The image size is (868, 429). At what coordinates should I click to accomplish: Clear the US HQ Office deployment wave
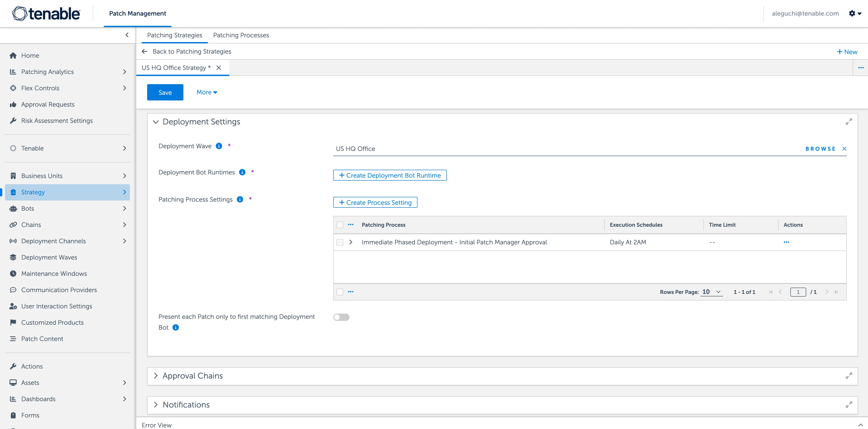(x=844, y=148)
